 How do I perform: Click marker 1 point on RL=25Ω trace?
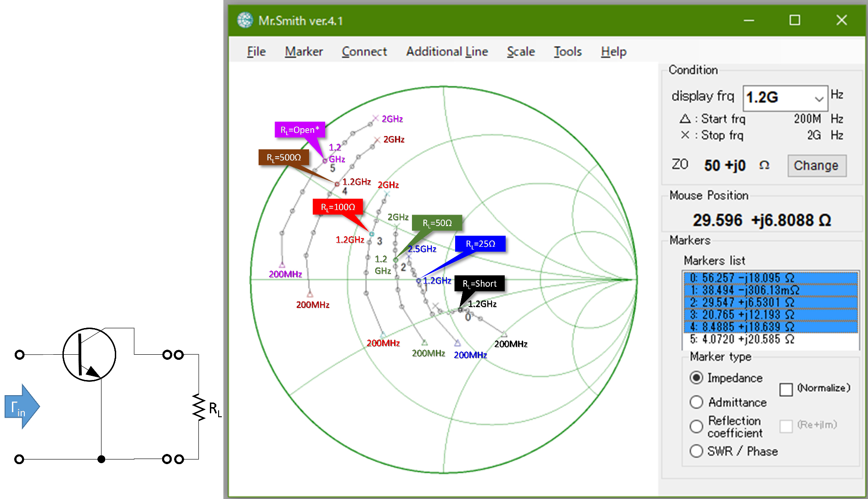point(418,280)
